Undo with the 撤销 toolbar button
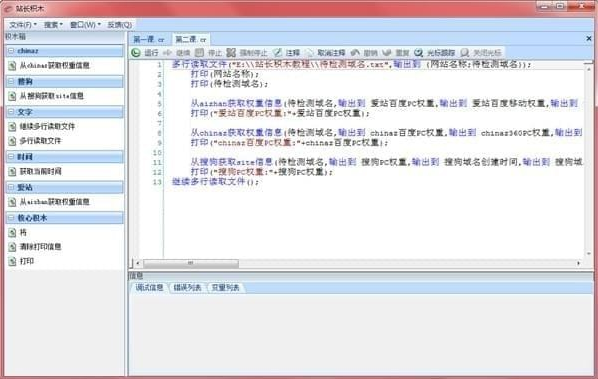Viewport: 598px width, 379px height. (364, 53)
